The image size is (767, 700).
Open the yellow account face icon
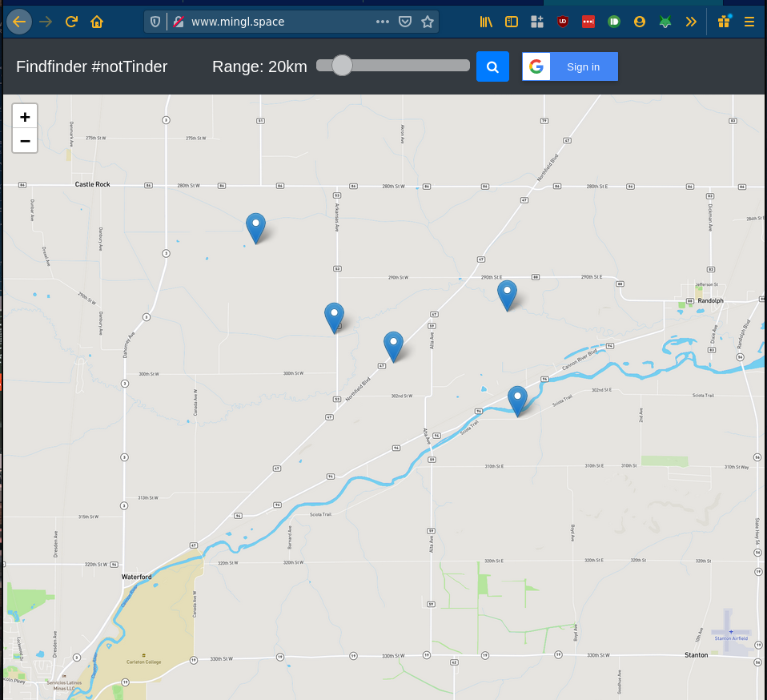tap(640, 22)
